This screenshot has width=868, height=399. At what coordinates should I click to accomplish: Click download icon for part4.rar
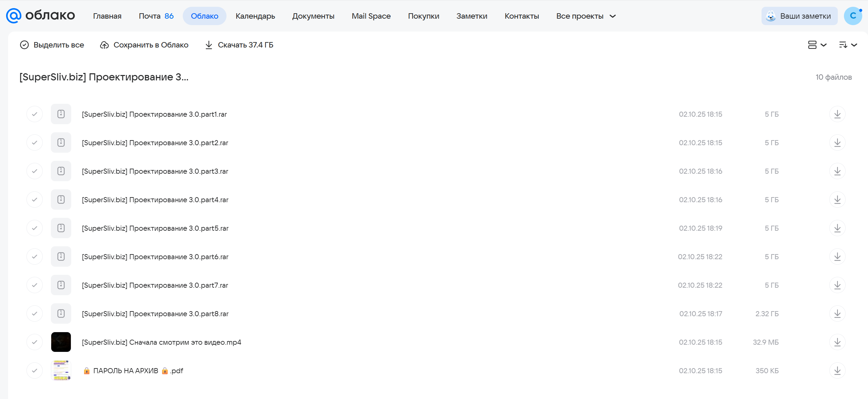[837, 199]
